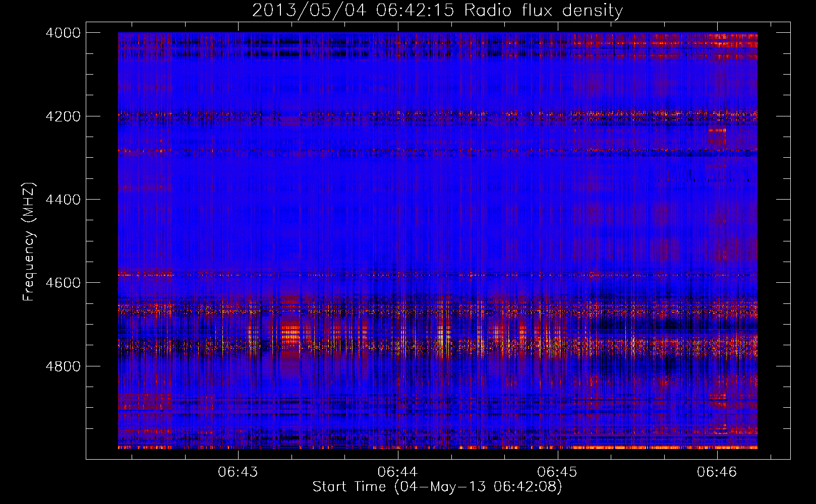Click the 4600 frequency tick label

pos(63,283)
